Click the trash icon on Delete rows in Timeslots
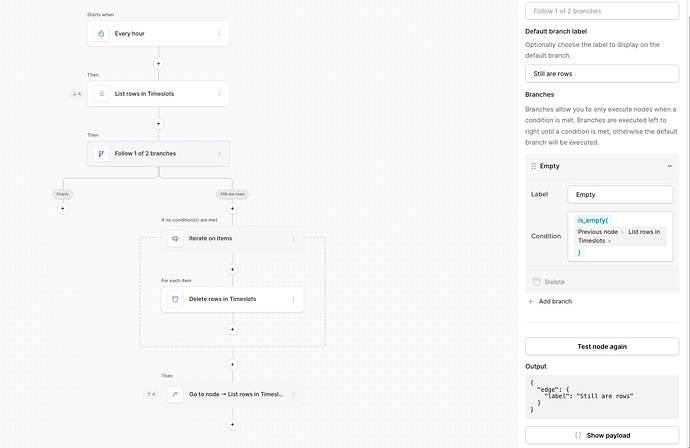 tap(175, 299)
